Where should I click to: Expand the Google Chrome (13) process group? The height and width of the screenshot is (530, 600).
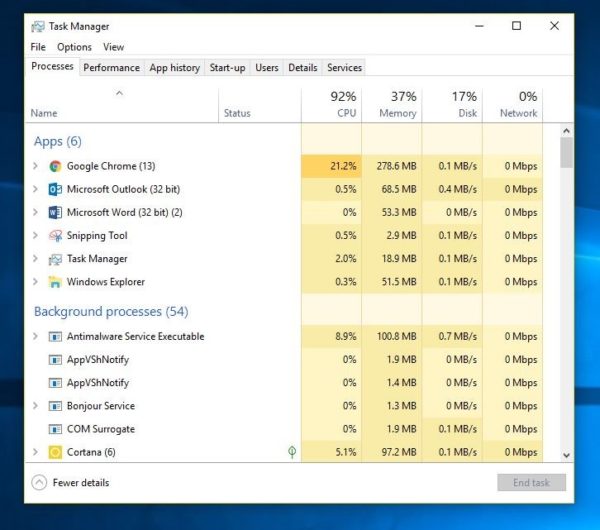35,166
